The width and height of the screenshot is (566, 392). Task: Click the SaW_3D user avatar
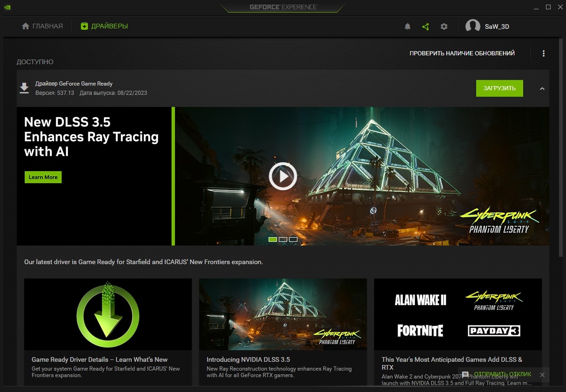[x=473, y=27]
